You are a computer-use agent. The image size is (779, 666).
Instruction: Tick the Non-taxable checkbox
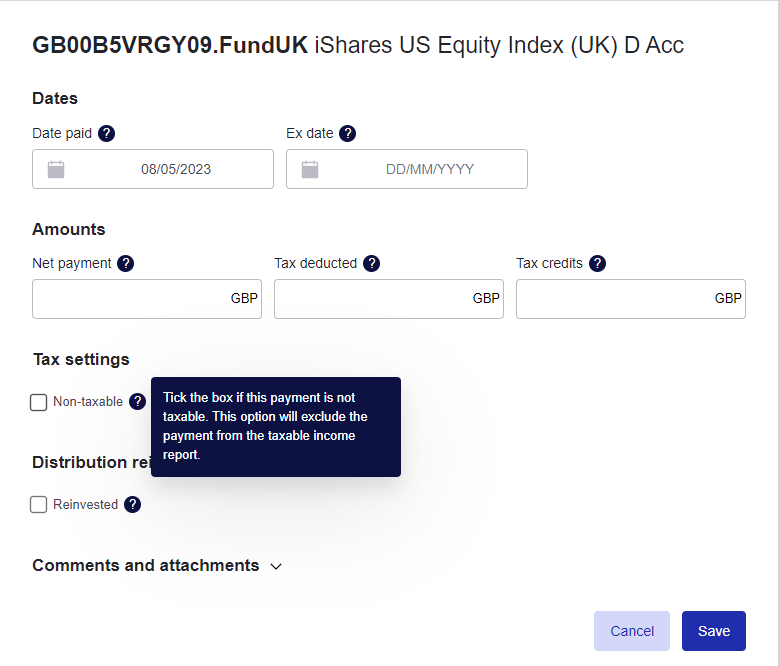click(39, 402)
